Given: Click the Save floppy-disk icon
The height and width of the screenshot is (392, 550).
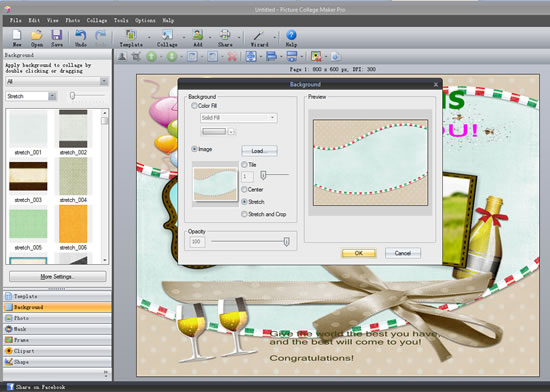Looking at the screenshot, I should tap(56, 35).
